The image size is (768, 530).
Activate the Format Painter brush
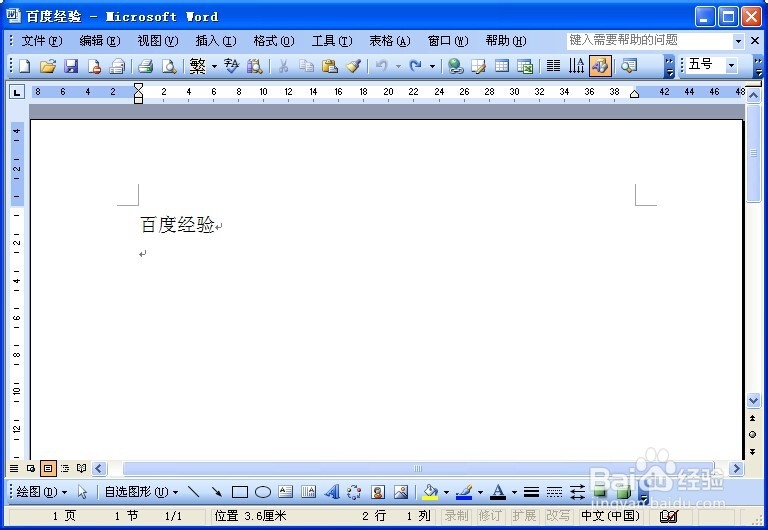(353, 66)
